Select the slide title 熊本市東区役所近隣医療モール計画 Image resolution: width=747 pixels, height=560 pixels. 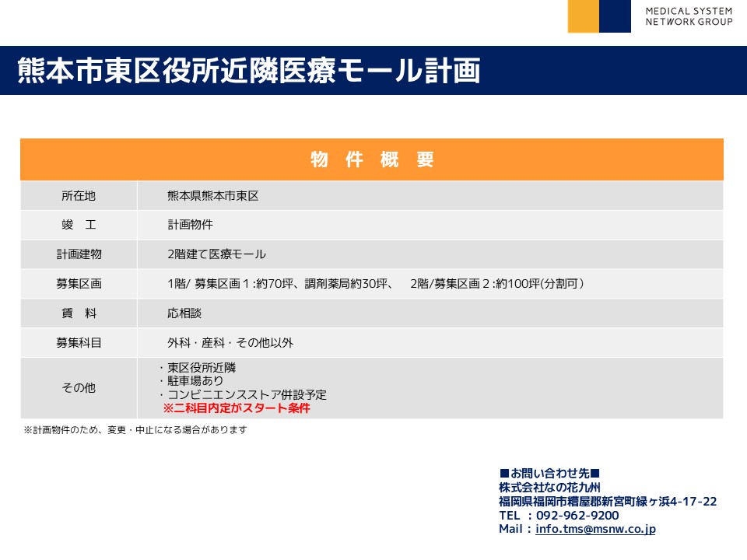pyautogui.click(x=249, y=70)
